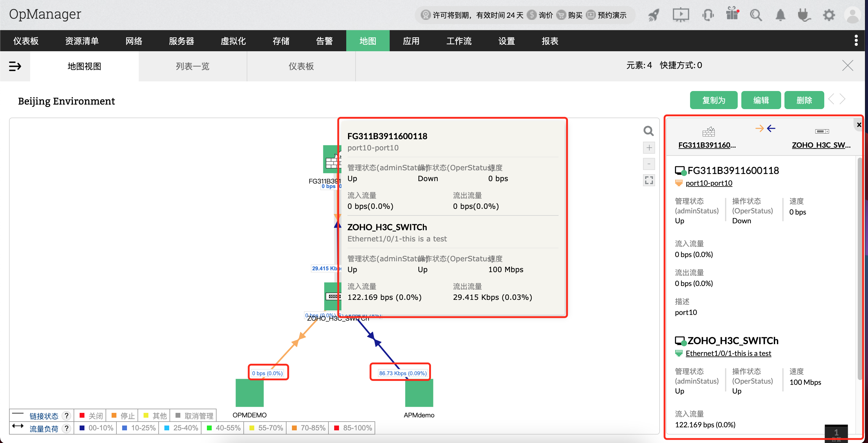Viewport: 868px width, 443px height.
Task: Close the link details side panel
Action: pyautogui.click(x=859, y=124)
